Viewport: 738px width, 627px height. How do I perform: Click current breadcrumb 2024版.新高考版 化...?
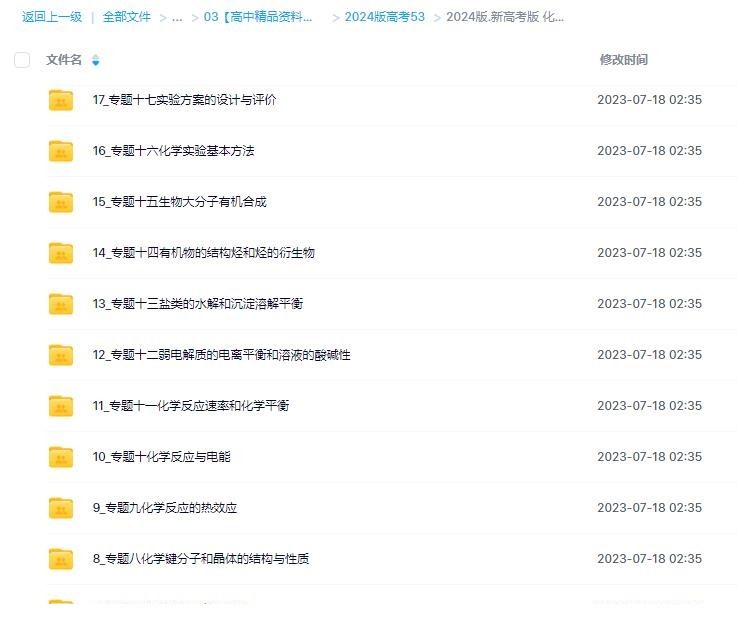coord(505,17)
